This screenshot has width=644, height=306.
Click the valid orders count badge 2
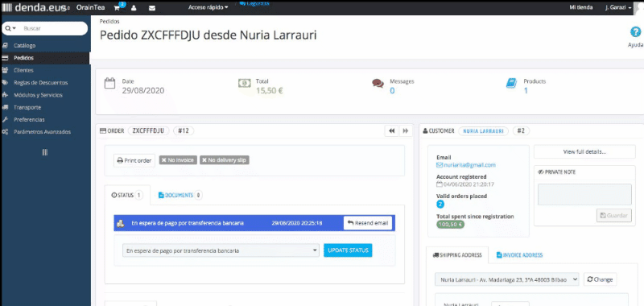[x=440, y=205]
